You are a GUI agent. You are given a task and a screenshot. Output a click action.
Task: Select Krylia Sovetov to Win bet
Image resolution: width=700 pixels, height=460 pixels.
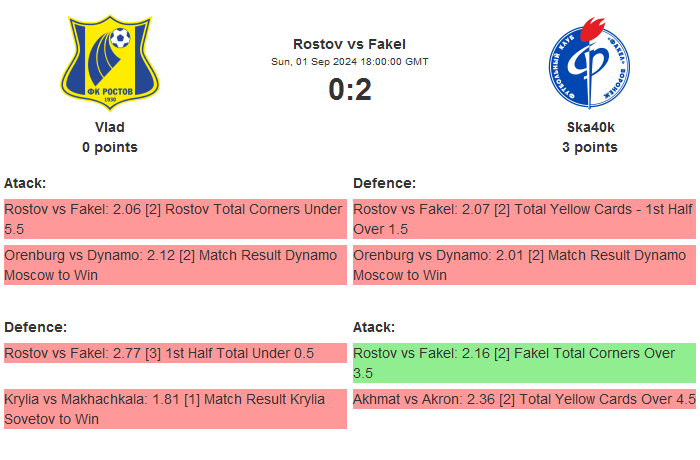(175, 409)
